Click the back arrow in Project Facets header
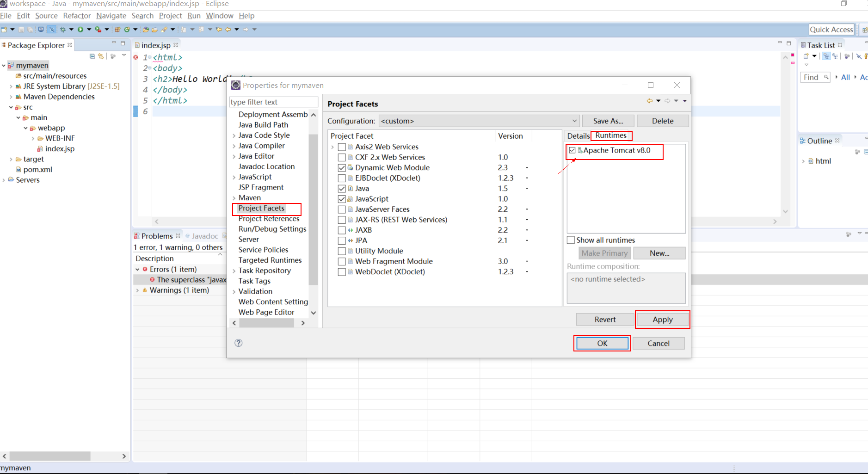Screen dimensions: 868x474 point(650,101)
